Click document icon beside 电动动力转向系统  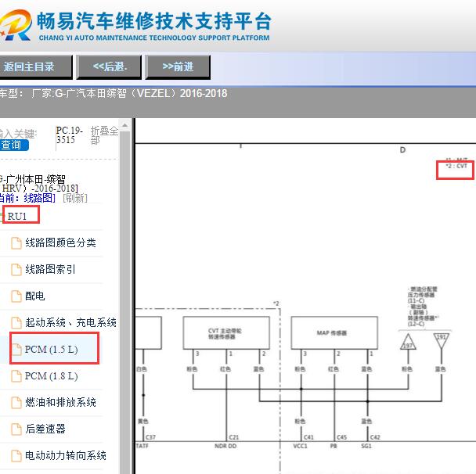(16, 455)
